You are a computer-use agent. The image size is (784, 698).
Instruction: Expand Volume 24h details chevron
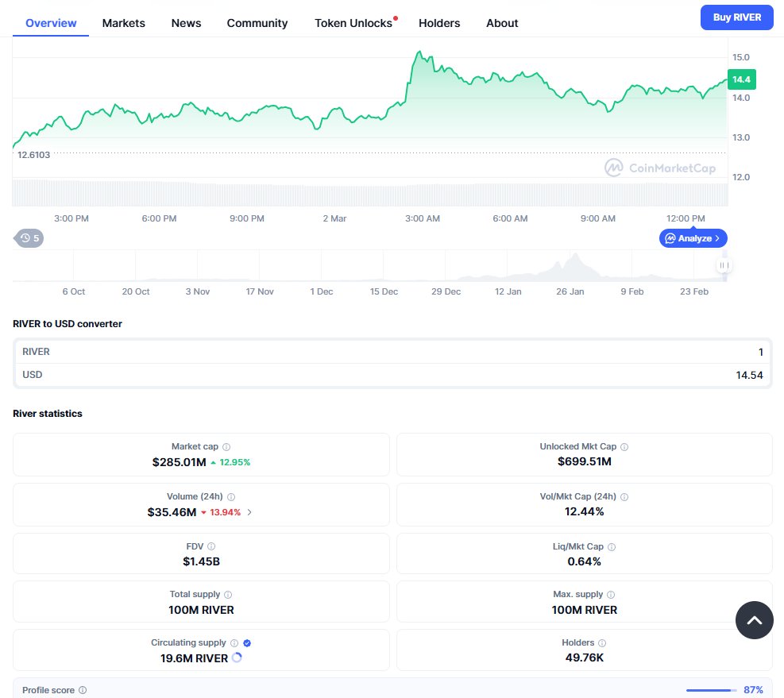249,512
